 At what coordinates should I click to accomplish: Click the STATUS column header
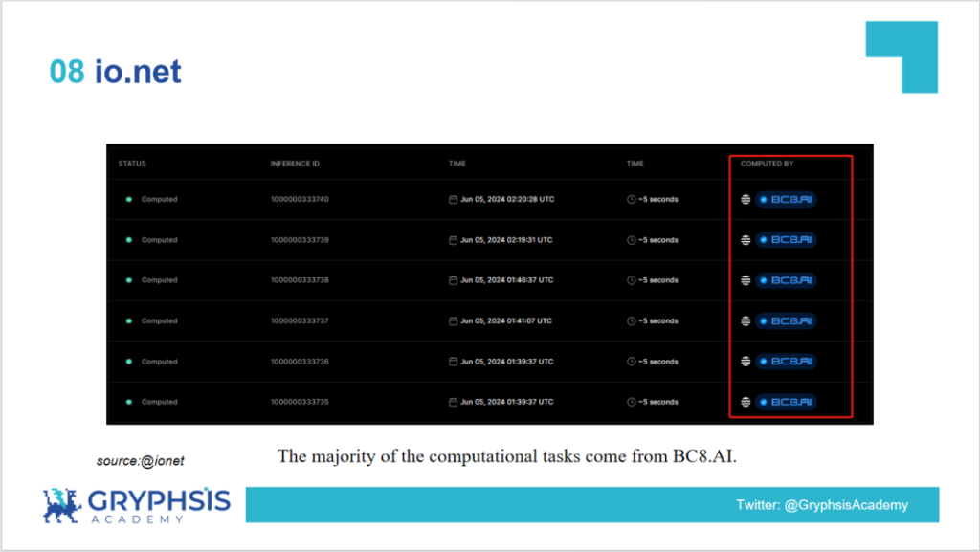pos(132,164)
